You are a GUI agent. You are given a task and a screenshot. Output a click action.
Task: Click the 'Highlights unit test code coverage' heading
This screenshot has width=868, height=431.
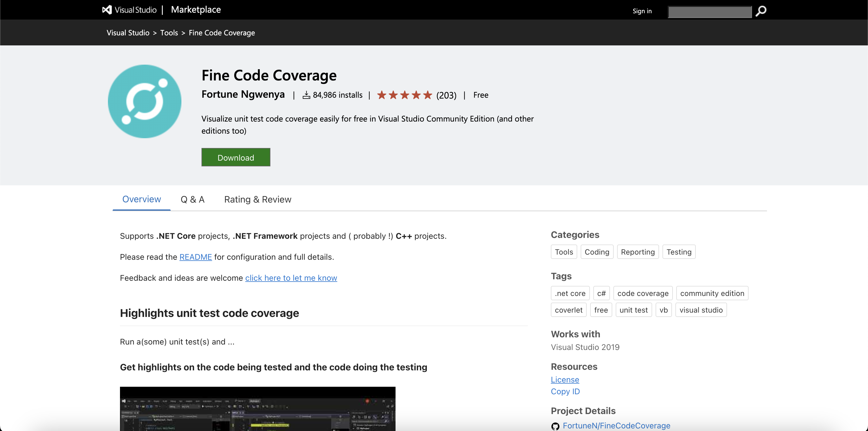click(209, 313)
